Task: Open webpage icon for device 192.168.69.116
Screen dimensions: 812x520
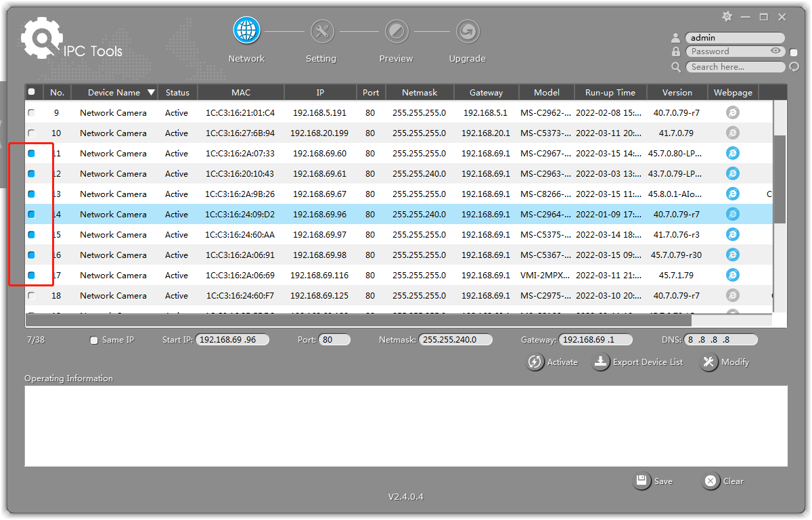Action: click(732, 276)
